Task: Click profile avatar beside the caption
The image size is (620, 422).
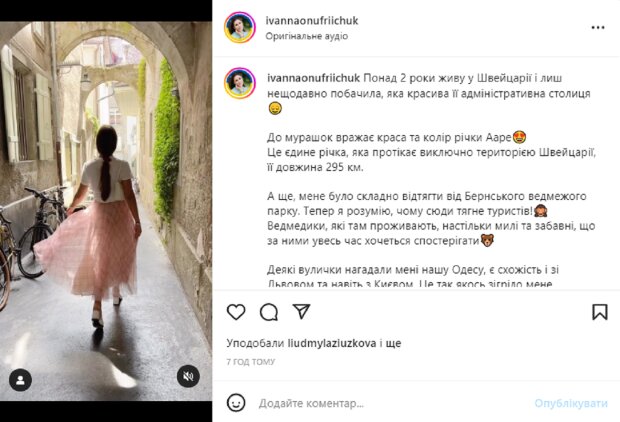Action: pos(240,83)
